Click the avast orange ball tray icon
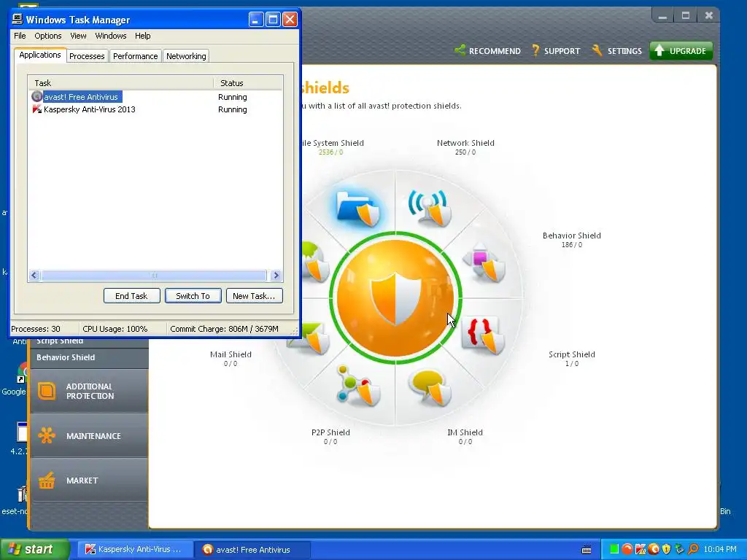Screen dimensions: 747x560 pos(654,549)
